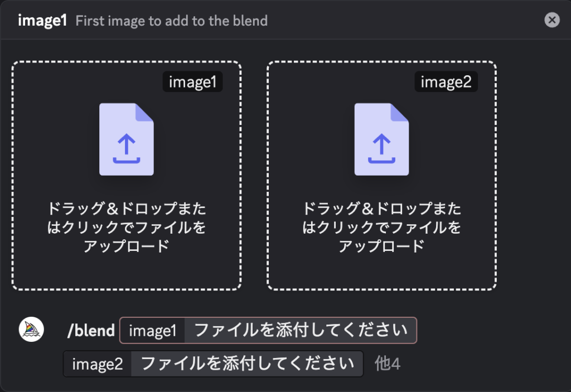Screen dimensions: 571x392
Task: Click the image2 parameter label in command
Action: [x=98, y=364]
